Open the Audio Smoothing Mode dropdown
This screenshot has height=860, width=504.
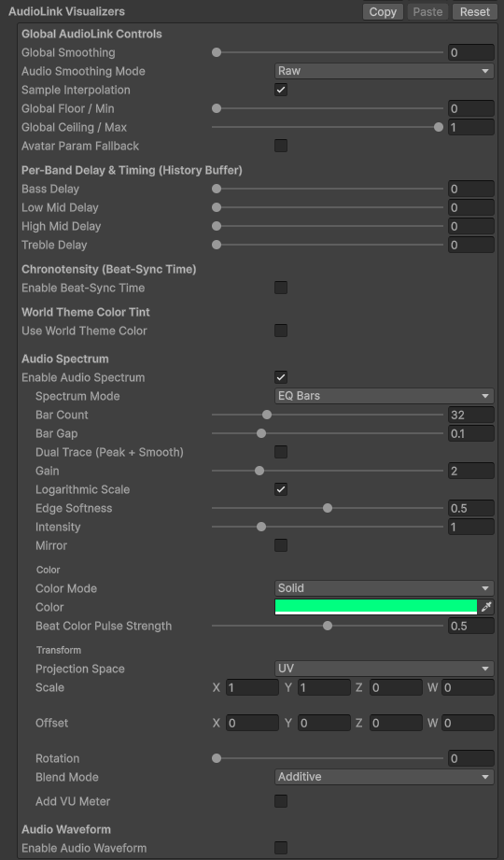384,71
